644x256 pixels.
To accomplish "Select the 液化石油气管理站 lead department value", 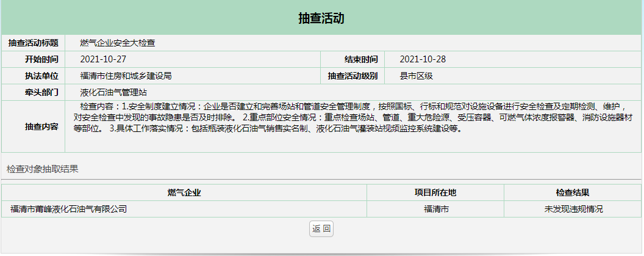I will 113,92.
